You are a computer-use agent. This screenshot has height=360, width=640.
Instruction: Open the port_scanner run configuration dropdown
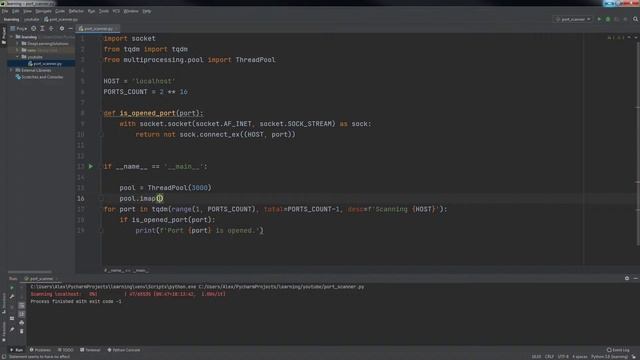click(573, 19)
